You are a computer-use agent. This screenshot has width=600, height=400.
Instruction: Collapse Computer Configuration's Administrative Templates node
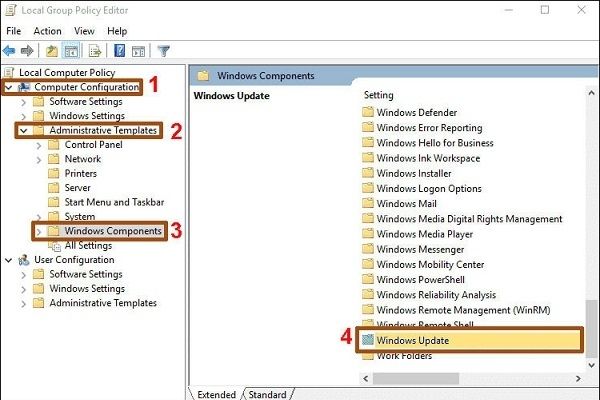click(x=24, y=131)
